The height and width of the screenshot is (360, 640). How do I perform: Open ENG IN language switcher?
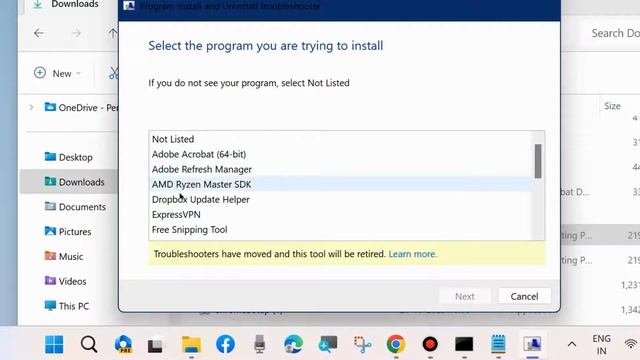click(602, 344)
